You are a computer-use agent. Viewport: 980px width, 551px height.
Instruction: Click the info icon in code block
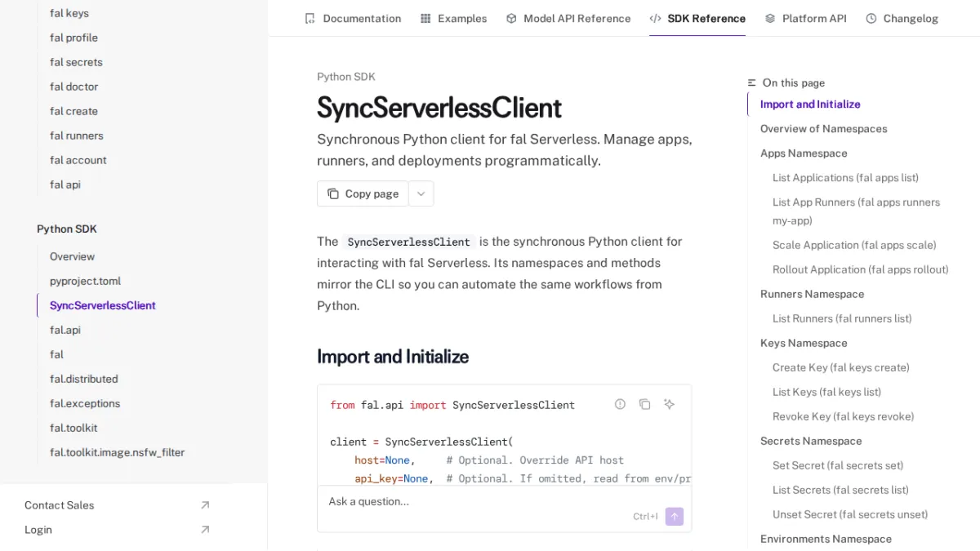pyautogui.click(x=620, y=404)
